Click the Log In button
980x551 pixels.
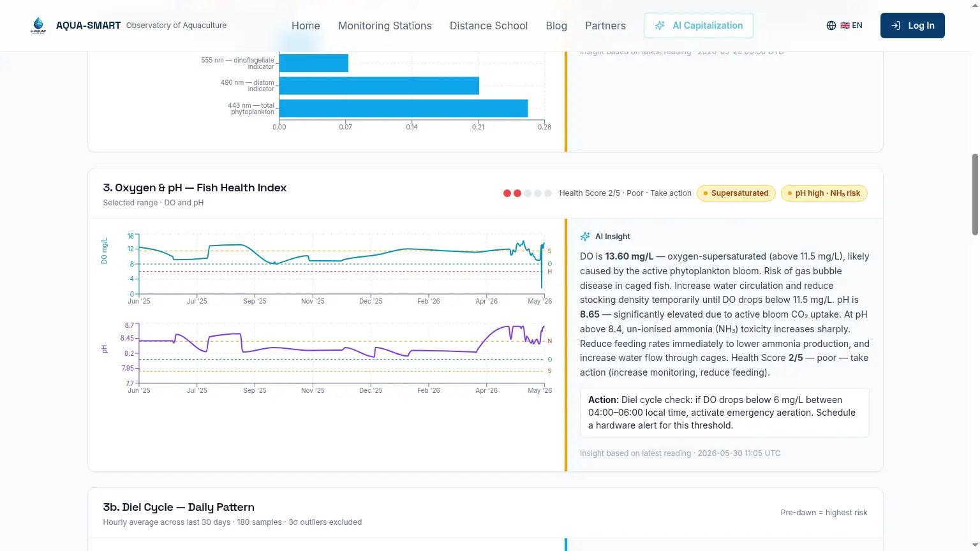pos(912,26)
